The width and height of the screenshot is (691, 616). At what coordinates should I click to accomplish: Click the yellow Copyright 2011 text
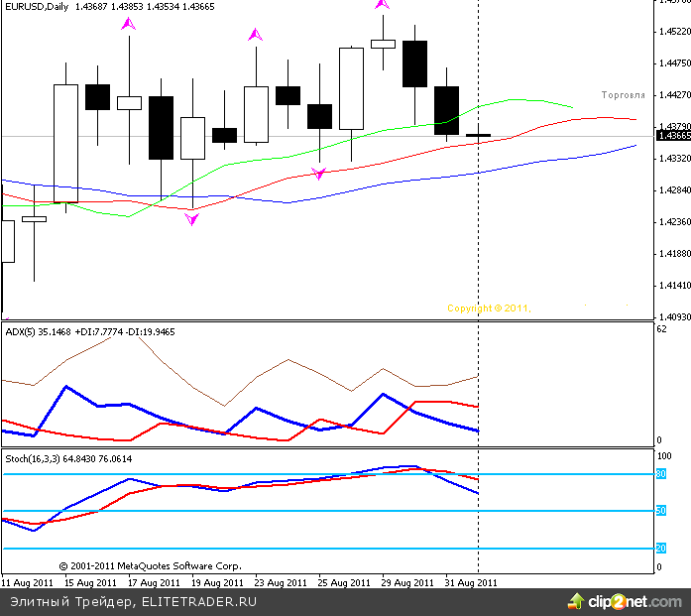[488, 308]
